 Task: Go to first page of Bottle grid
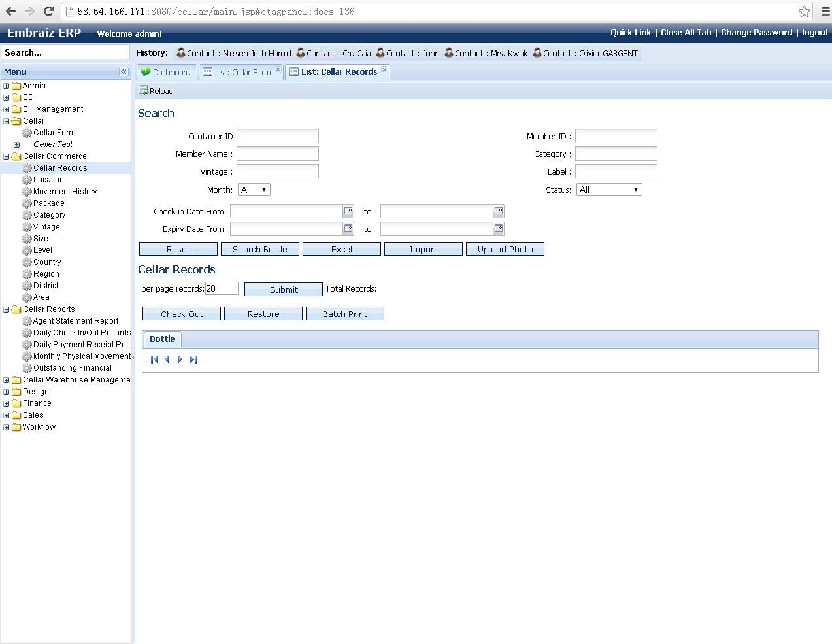click(x=154, y=360)
